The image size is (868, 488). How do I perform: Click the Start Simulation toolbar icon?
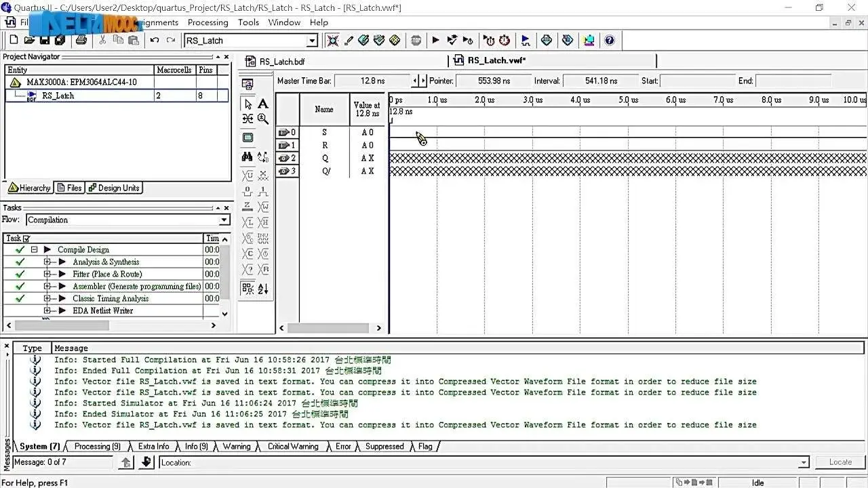coord(526,40)
